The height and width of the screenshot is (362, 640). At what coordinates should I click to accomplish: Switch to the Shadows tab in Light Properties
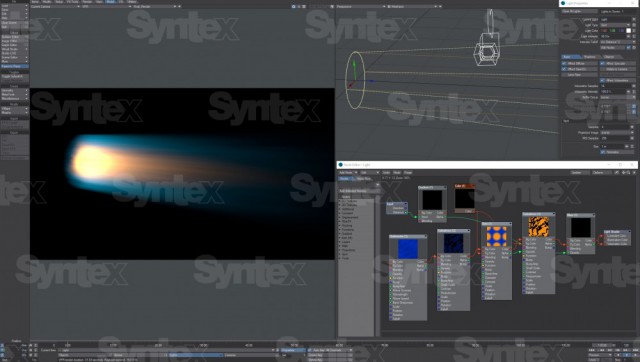coord(590,57)
